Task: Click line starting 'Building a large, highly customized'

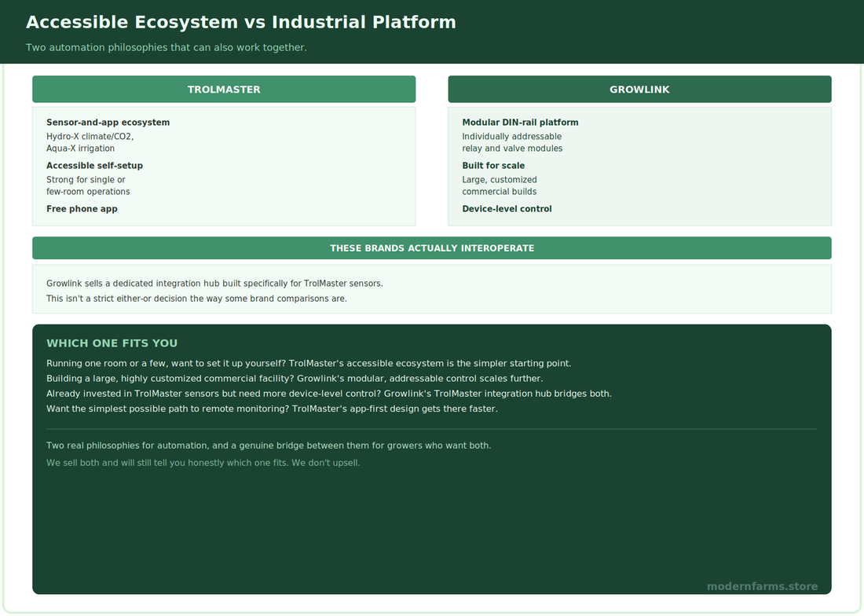Action: click(x=295, y=379)
